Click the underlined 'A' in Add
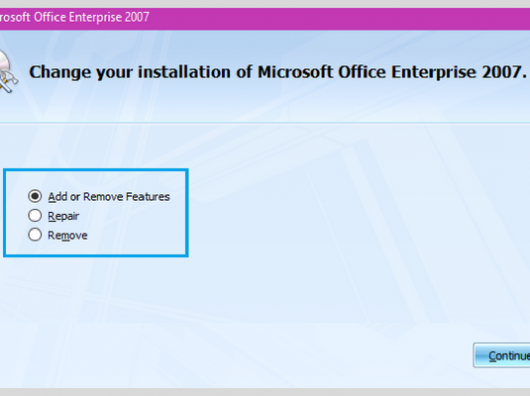Image resolution: width=530 pixels, height=396 pixels. click(x=51, y=197)
